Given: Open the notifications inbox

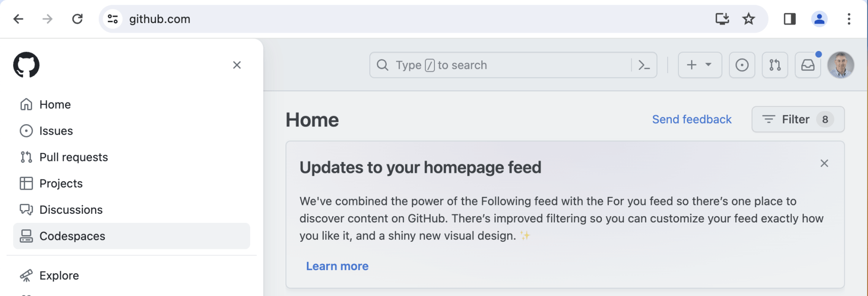Looking at the screenshot, I should (807, 65).
